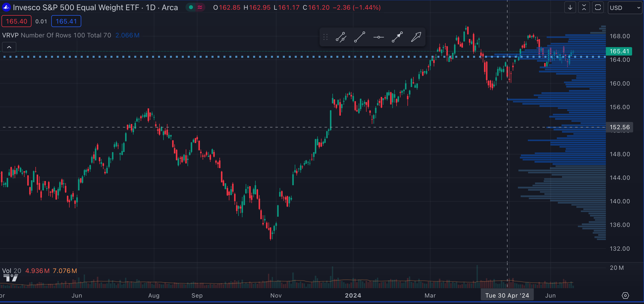The image size is (644, 304).
Task: Click the VRVP indicator legend label
Action: (10, 35)
